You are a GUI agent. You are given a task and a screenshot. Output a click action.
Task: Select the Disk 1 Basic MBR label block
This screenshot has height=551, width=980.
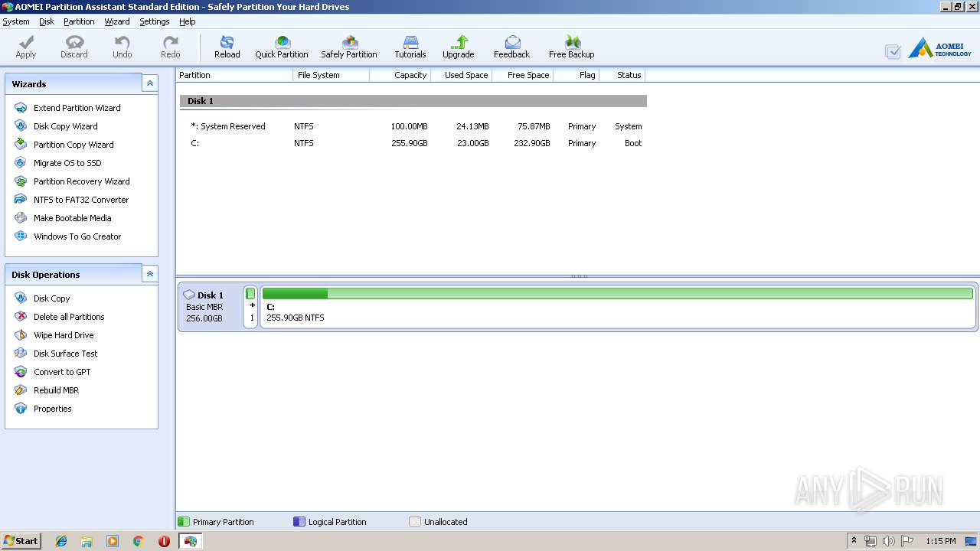click(x=211, y=306)
